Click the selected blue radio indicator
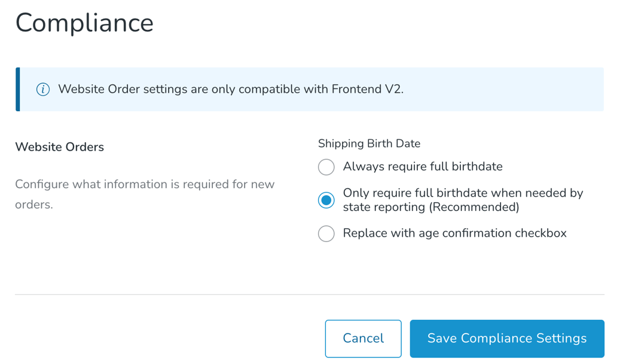Screen dimensions: 617x364 point(326,201)
